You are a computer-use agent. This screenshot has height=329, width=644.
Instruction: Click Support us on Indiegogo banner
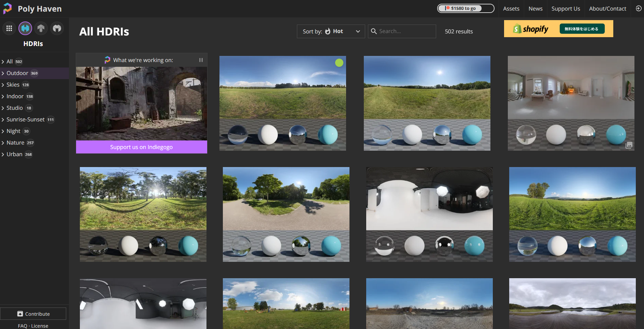(141, 147)
